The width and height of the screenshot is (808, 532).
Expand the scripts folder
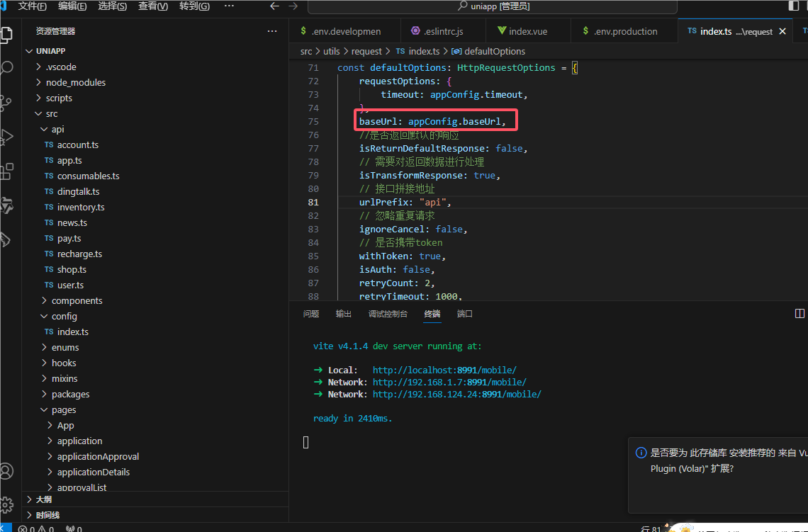(x=39, y=98)
